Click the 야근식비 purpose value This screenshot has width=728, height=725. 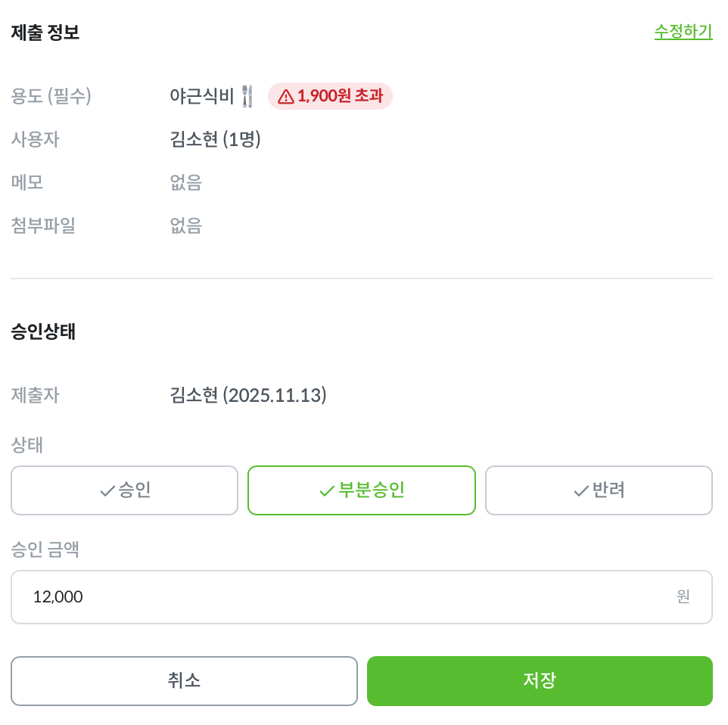coord(202,96)
